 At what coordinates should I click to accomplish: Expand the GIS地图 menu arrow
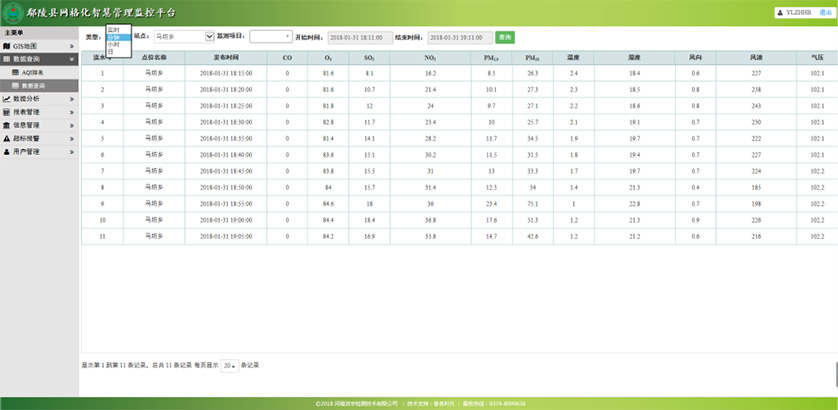pyautogui.click(x=71, y=47)
